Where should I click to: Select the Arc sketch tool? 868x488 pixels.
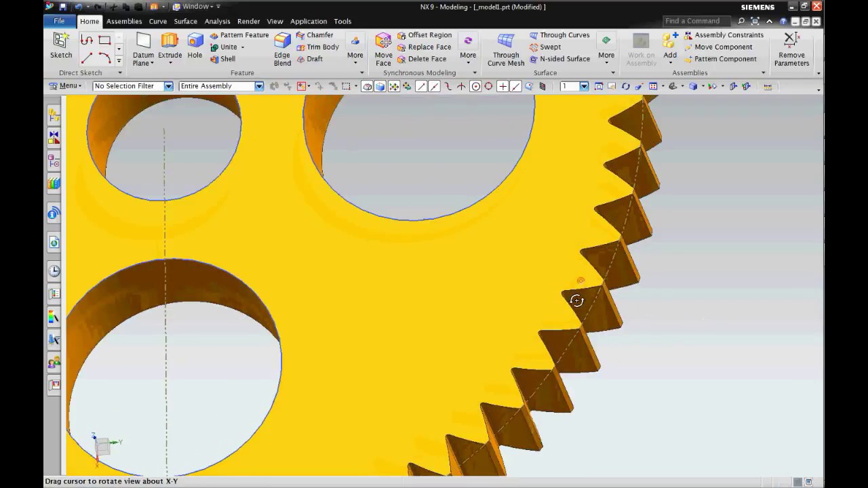(104, 58)
